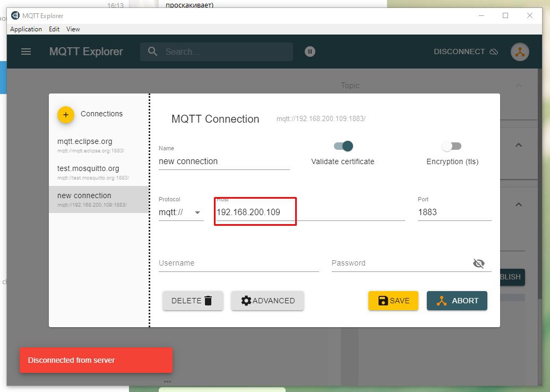Click the Topic panel heading
Viewport: 550px width, 392px height.
(x=350, y=86)
